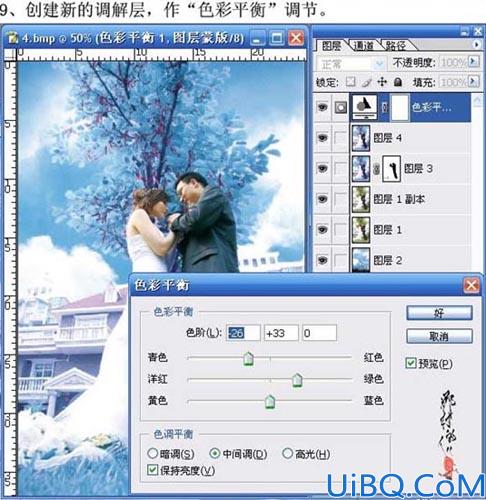486x500 pixels.
Task: Click the 好 button to confirm
Action: pos(439,313)
